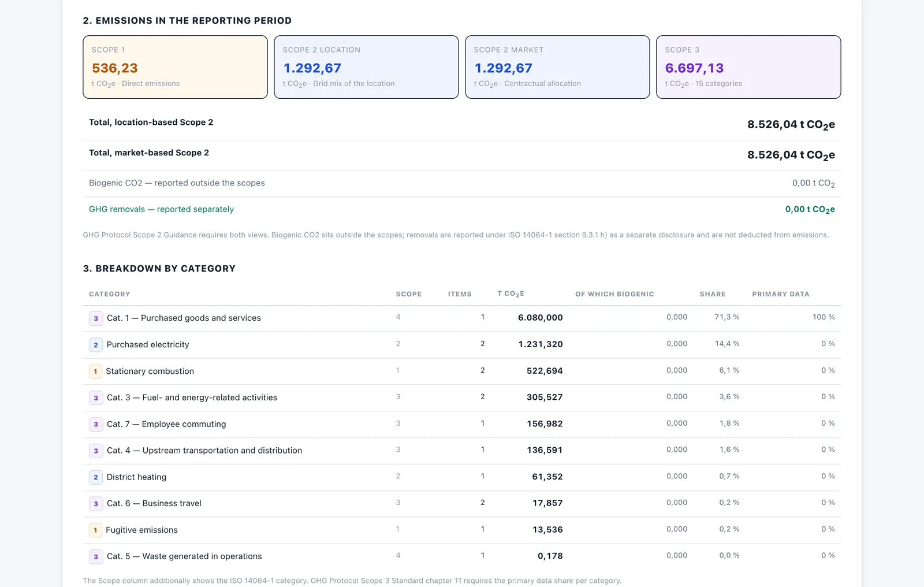Select 'Cat. 3 — Fuel- and energy-related activities' text
The width and height of the screenshot is (924, 587).
pos(192,397)
